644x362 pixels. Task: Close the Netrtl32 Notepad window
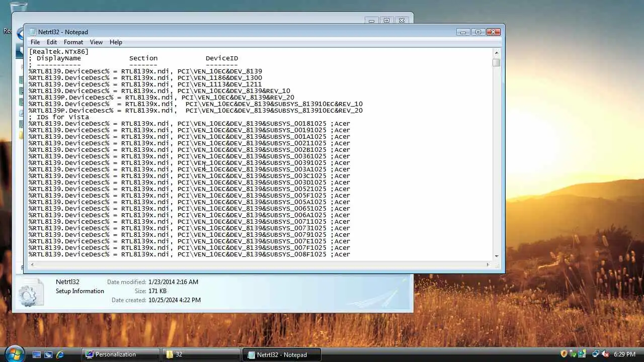click(x=493, y=32)
